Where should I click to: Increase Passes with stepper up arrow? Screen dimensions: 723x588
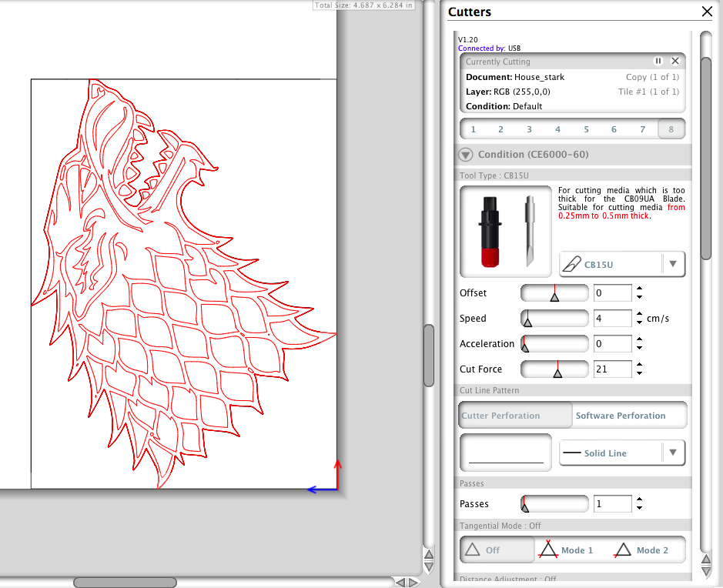point(640,499)
